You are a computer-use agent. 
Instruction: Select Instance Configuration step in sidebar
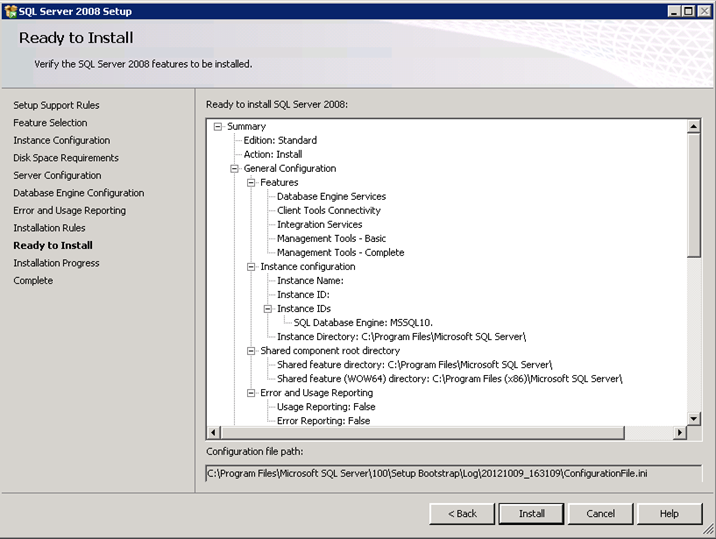point(62,140)
